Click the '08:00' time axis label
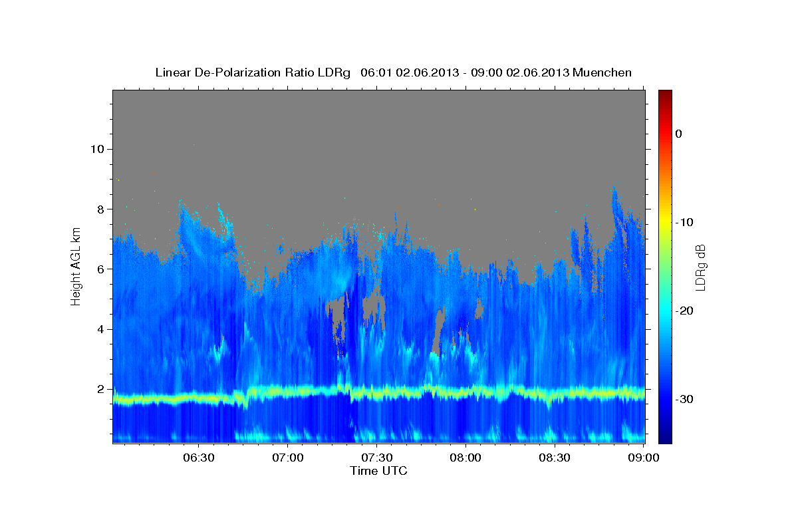The image size is (798, 532). tap(465, 458)
